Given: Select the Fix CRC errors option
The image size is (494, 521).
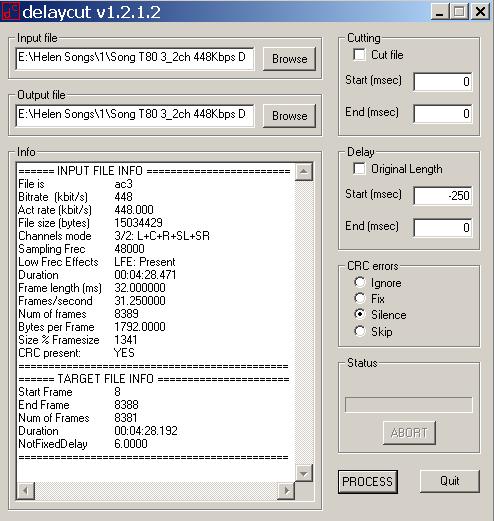Looking at the screenshot, I should pyautogui.click(x=360, y=298).
